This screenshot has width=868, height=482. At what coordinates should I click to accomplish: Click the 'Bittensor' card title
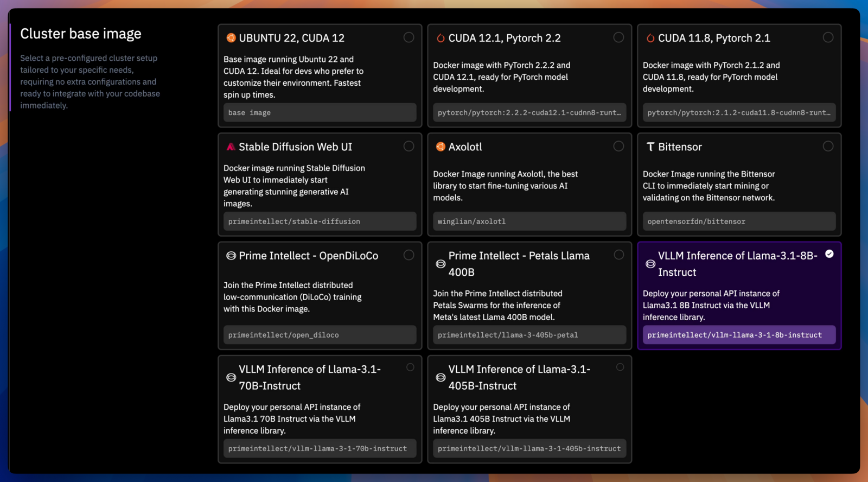(680, 147)
